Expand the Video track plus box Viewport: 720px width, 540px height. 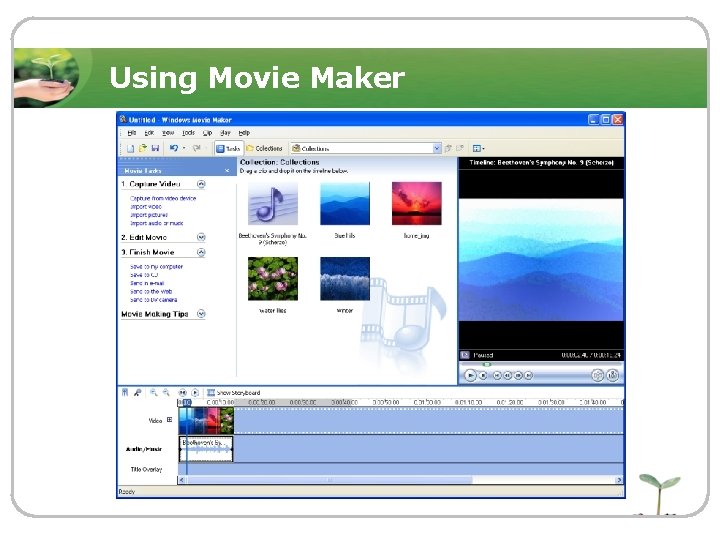click(169, 420)
